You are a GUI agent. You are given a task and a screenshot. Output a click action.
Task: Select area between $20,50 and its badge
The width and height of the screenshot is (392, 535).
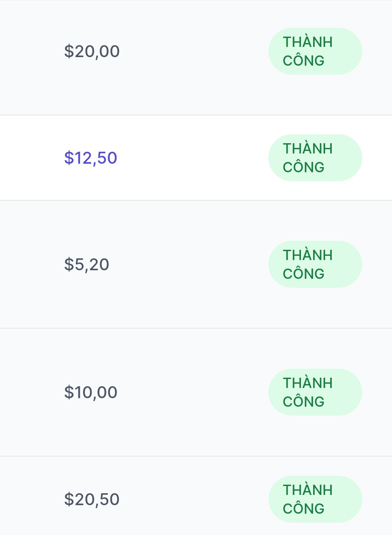192,499
